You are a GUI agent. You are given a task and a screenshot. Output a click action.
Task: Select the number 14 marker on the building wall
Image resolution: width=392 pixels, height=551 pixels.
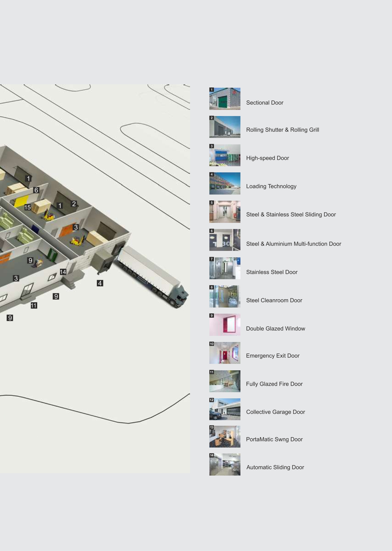[x=63, y=272]
